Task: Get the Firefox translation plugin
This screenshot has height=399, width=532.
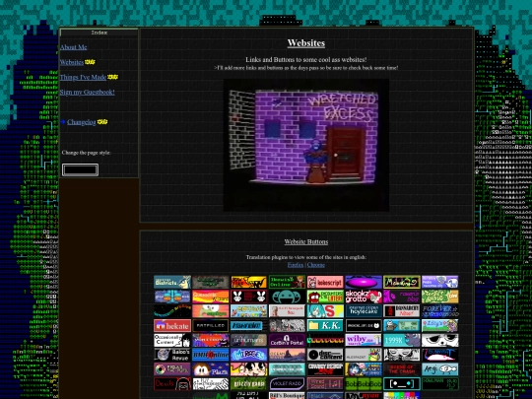Action: pyautogui.click(x=296, y=265)
